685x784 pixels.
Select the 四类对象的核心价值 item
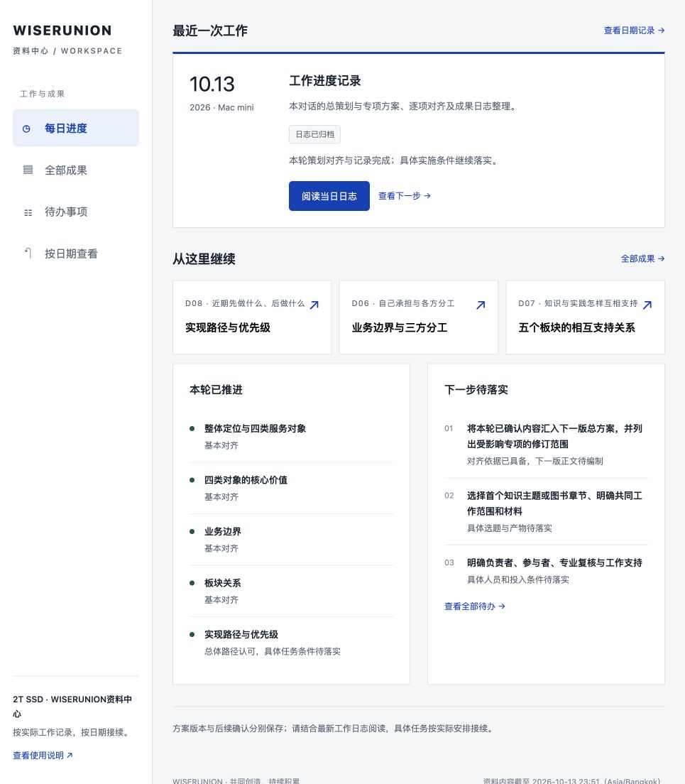click(x=291, y=488)
